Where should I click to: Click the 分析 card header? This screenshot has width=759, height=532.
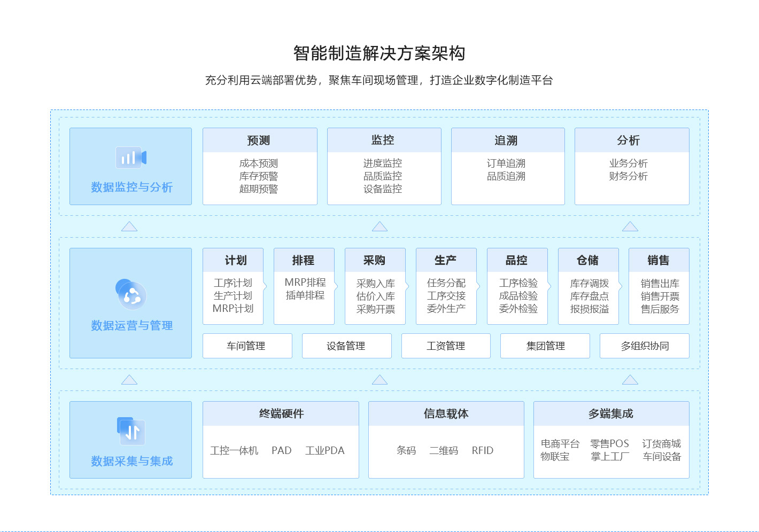632,140
